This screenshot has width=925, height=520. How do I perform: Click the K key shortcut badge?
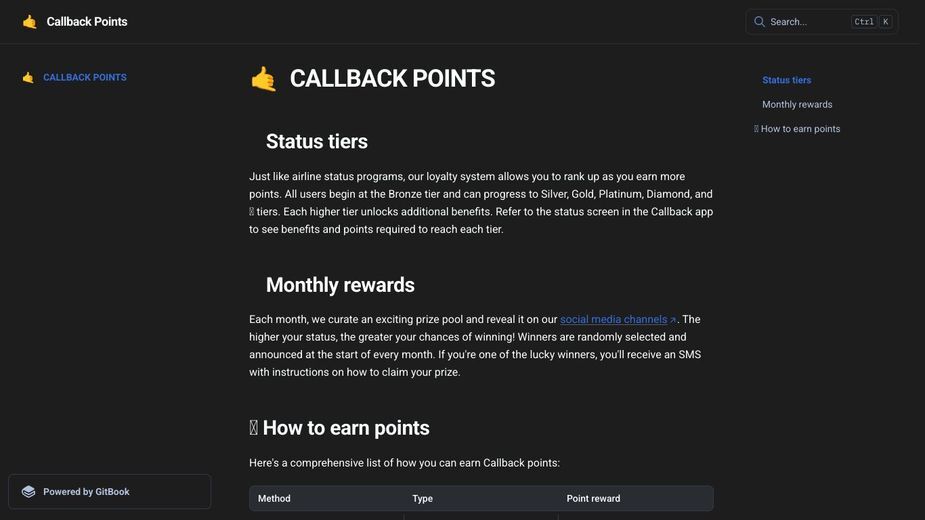point(885,22)
